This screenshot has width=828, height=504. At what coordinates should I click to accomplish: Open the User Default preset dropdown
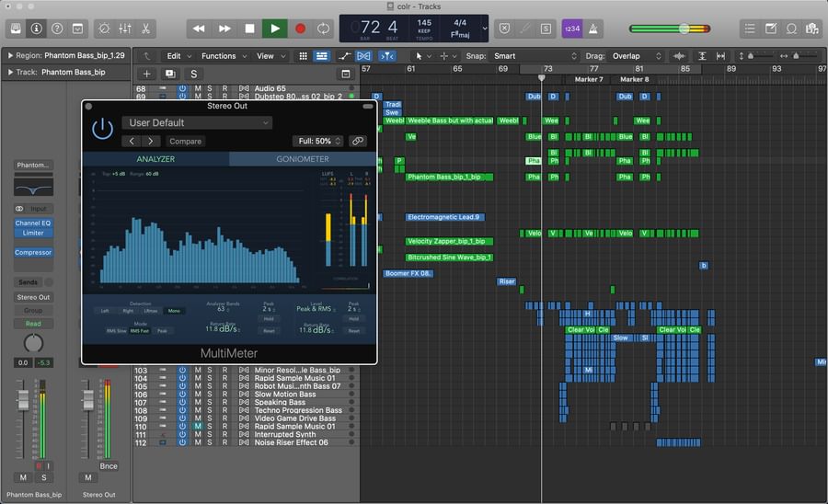tap(198, 122)
